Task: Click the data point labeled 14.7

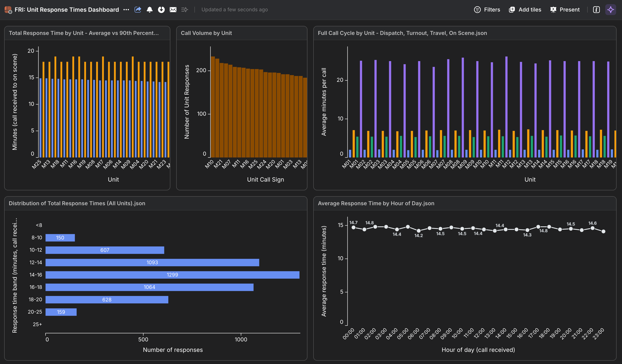Action: point(353,228)
